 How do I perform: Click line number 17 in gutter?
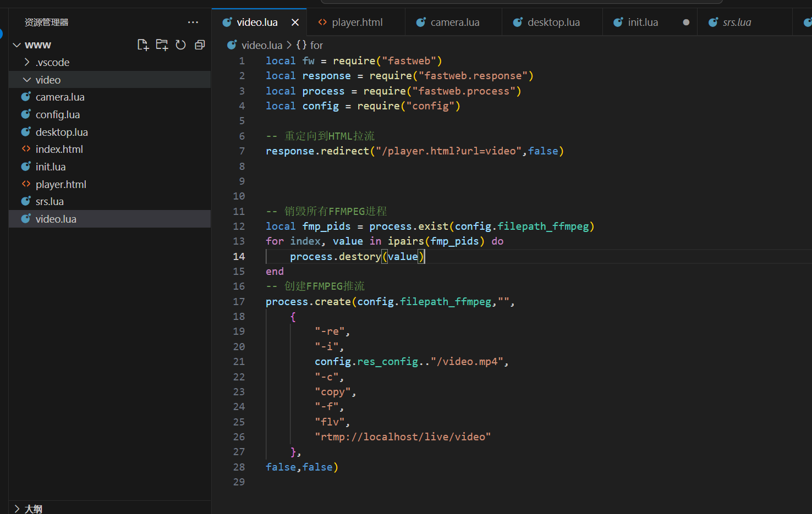pyautogui.click(x=239, y=301)
